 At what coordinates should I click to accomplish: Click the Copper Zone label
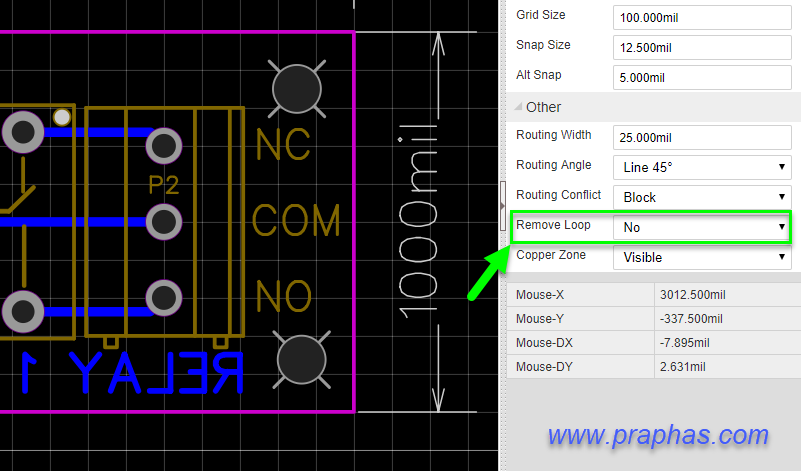coord(551,255)
